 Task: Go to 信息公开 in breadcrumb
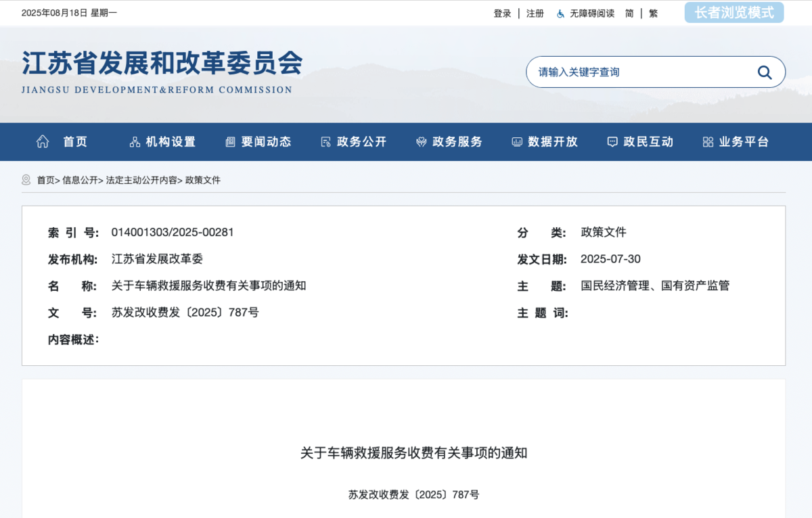pos(80,180)
